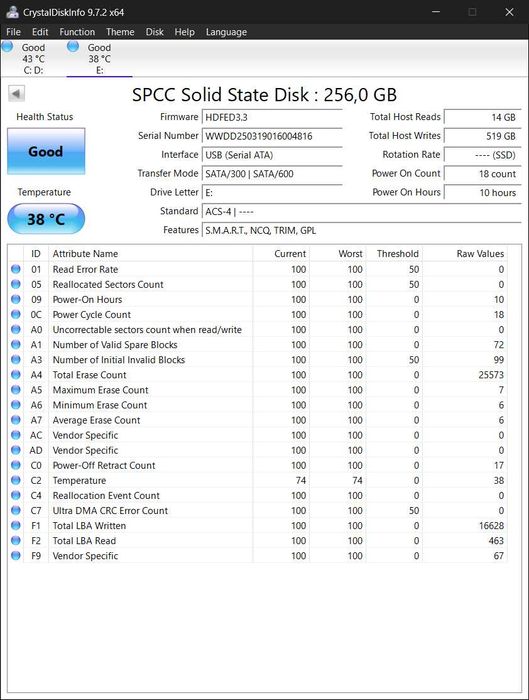Open the Edit menu
The height and width of the screenshot is (700, 529).
click(40, 32)
